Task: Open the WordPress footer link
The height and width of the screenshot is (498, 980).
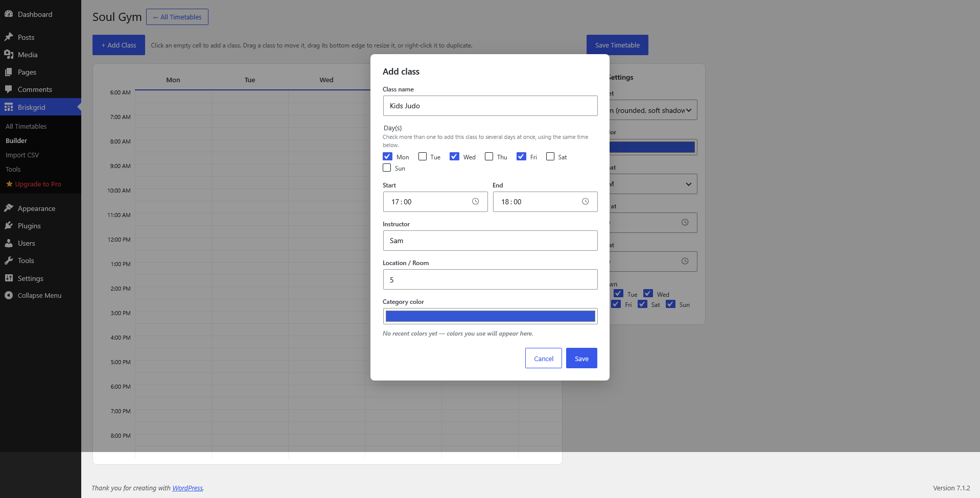Action: click(188, 488)
